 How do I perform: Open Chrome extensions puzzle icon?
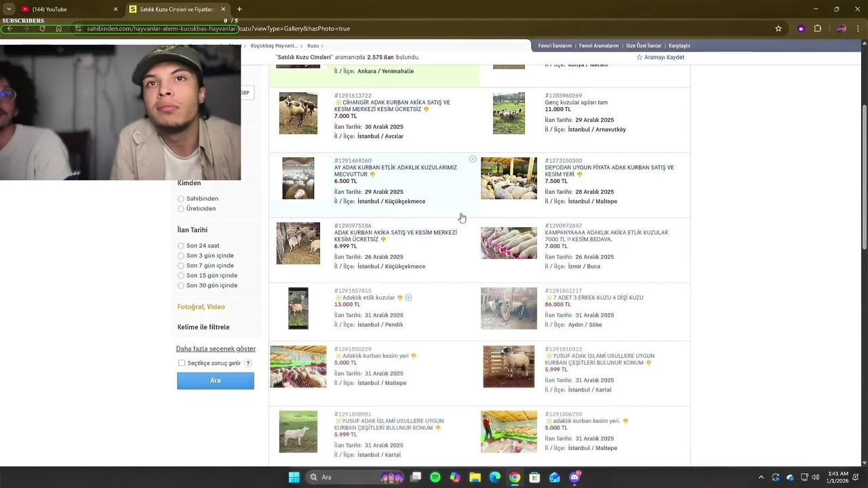coord(818,28)
